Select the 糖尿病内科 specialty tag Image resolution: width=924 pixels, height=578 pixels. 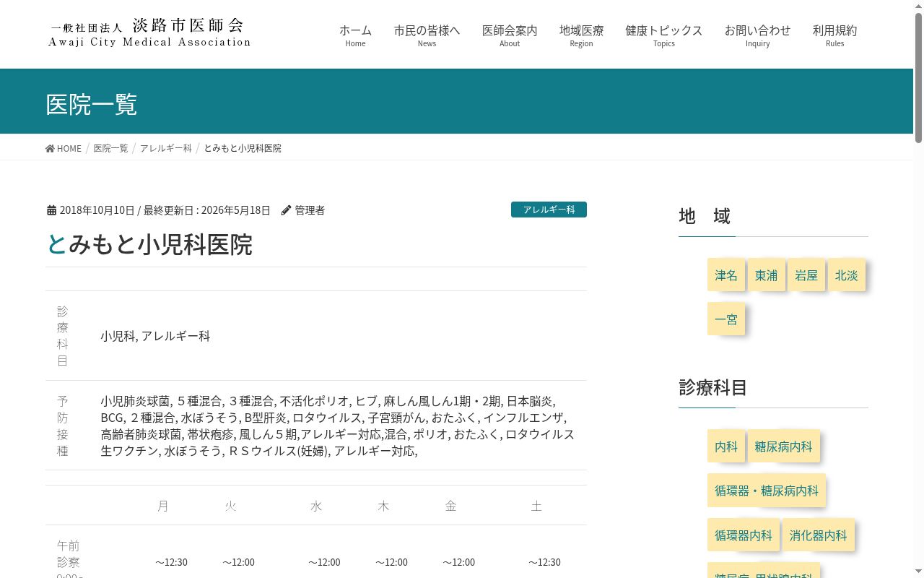[x=783, y=447]
